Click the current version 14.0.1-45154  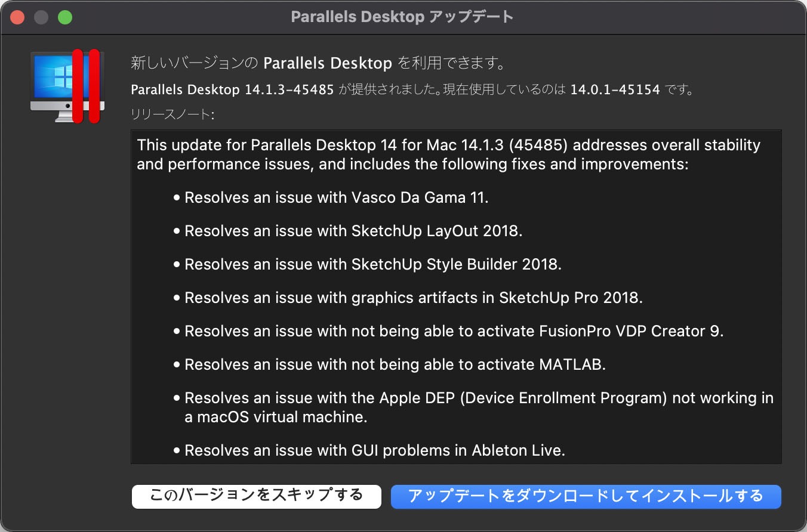click(615, 90)
